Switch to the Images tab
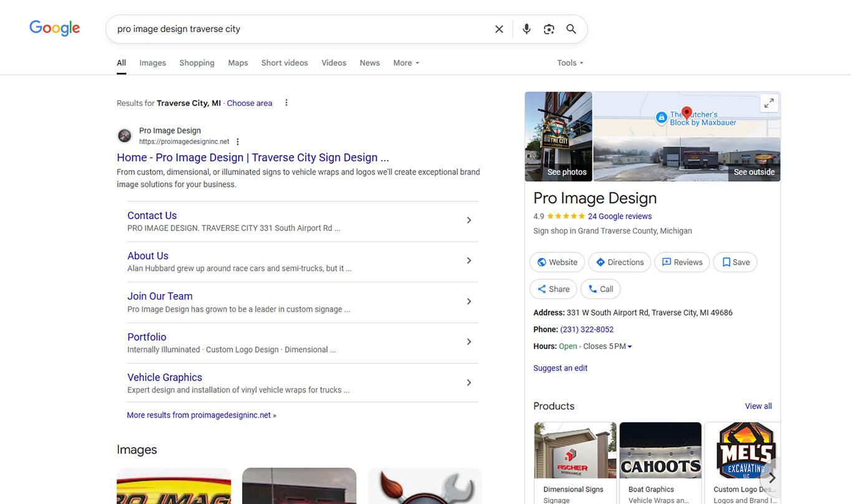851x504 pixels. [152, 62]
